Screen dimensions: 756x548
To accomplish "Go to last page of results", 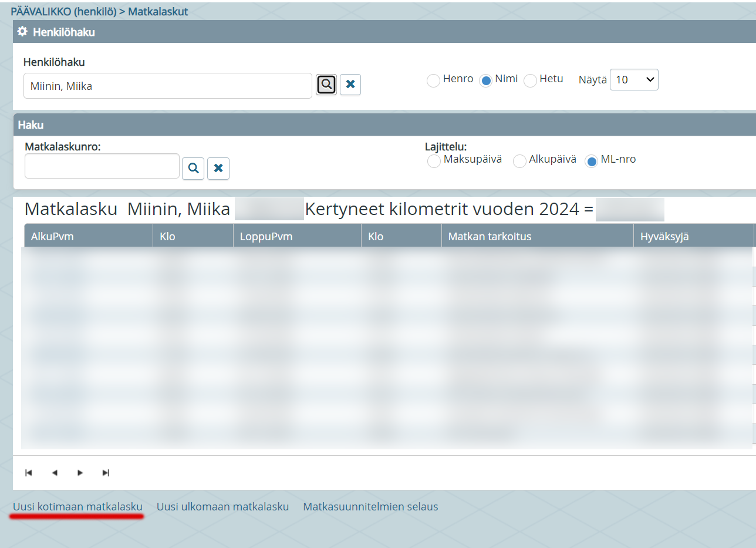I will pos(106,473).
